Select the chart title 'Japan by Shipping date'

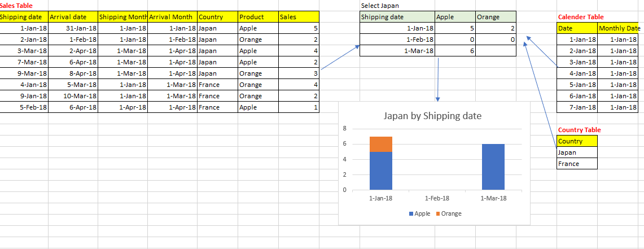point(432,116)
